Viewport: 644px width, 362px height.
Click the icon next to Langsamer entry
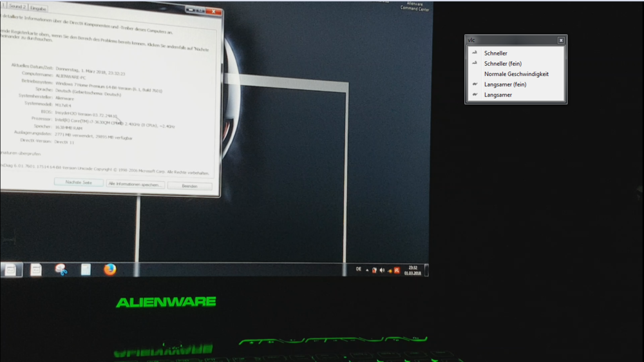click(475, 95)
